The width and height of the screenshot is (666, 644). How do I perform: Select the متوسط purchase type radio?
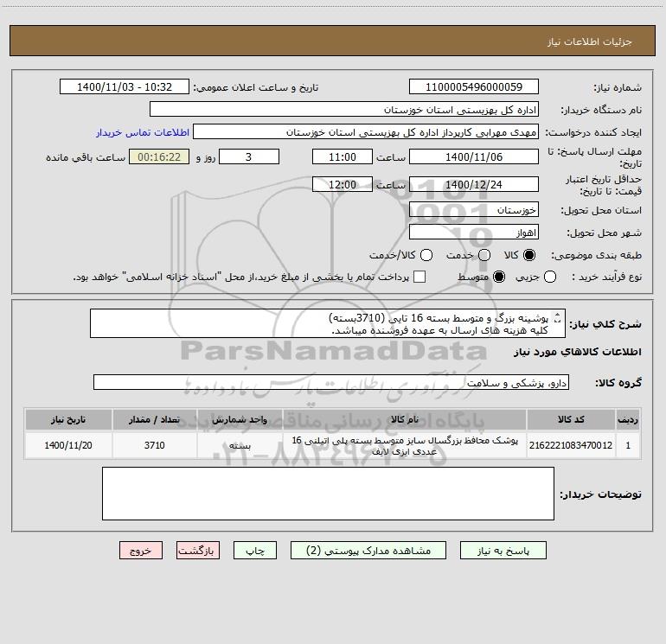pos(499,277)
